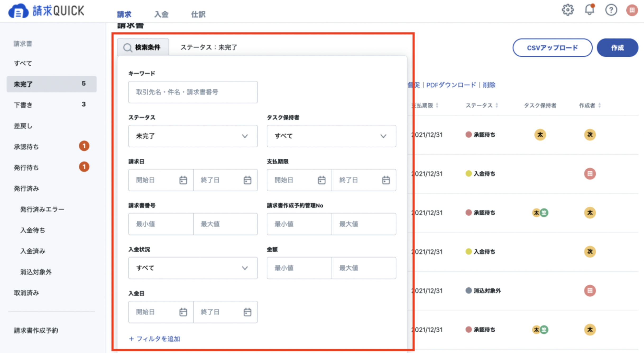This screenshot has width=644, height=353.
Task: Focus the キーワード input field
Action: point(193,92)
